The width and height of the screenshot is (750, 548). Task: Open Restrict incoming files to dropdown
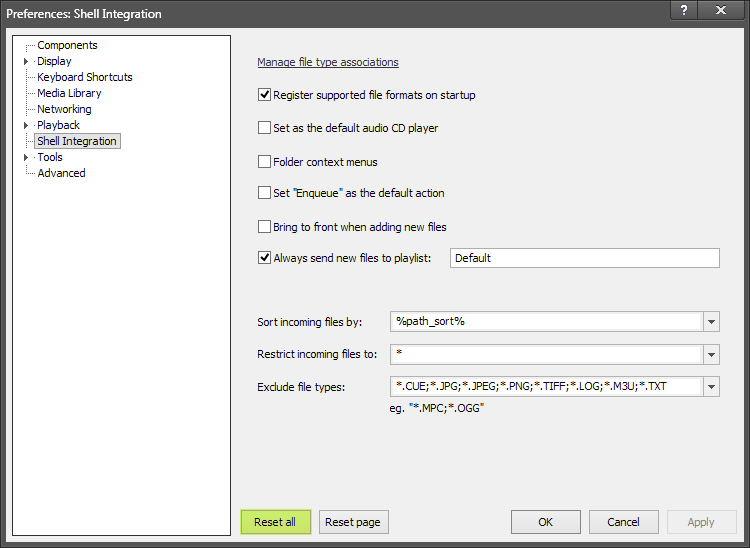pyautogui.click(x=711, y=354)
